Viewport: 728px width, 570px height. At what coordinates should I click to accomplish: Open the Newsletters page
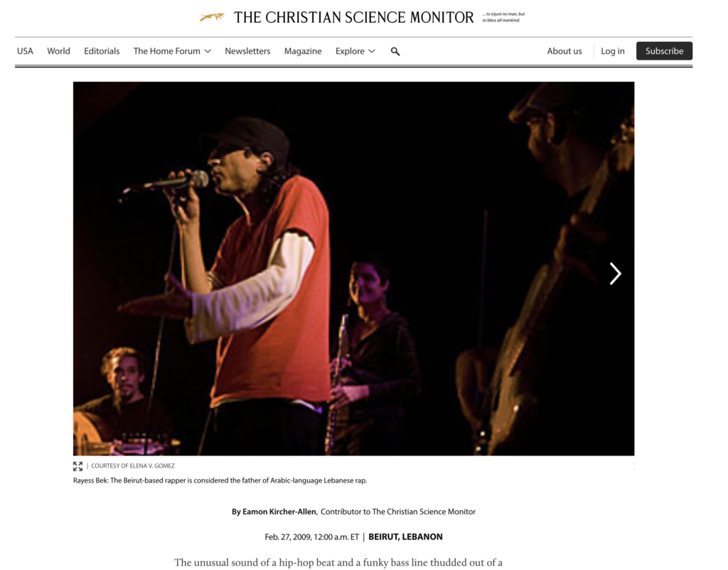[x=247, y=51]
